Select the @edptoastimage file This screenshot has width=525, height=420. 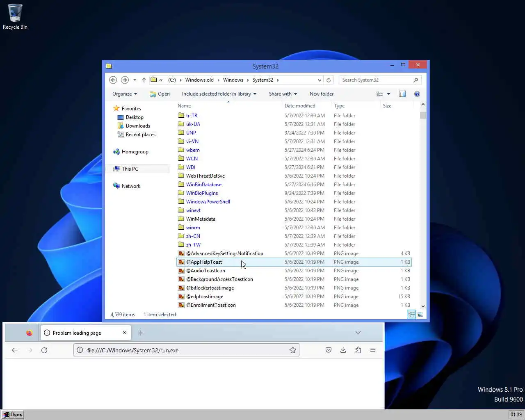click(x=205, y=297)
